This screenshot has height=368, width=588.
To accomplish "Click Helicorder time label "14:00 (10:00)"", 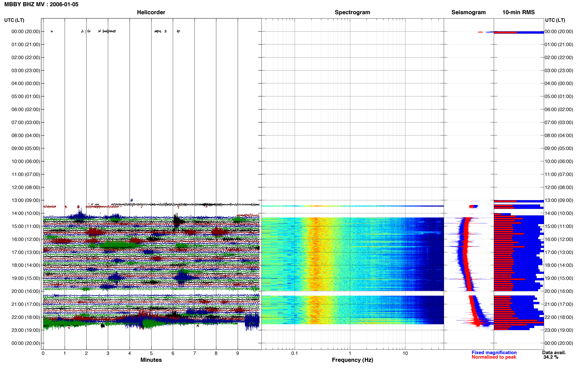I will click(26, 213).
